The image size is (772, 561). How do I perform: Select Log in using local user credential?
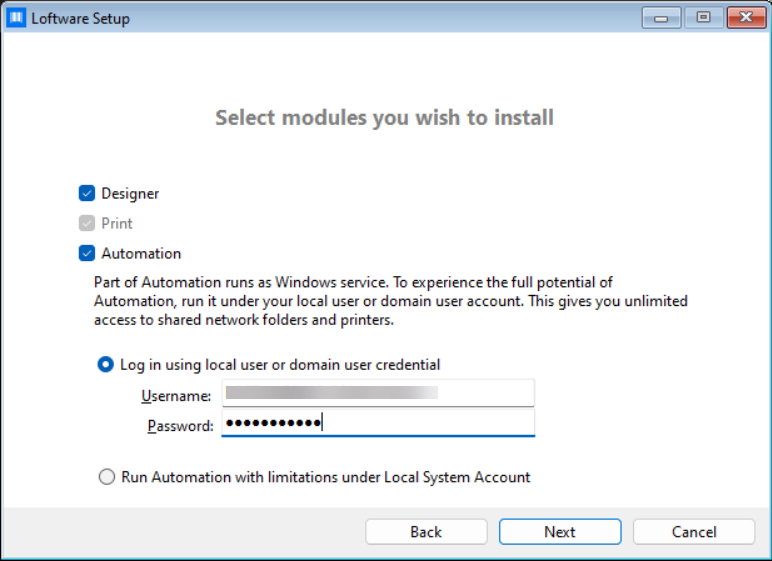[105, 364]
